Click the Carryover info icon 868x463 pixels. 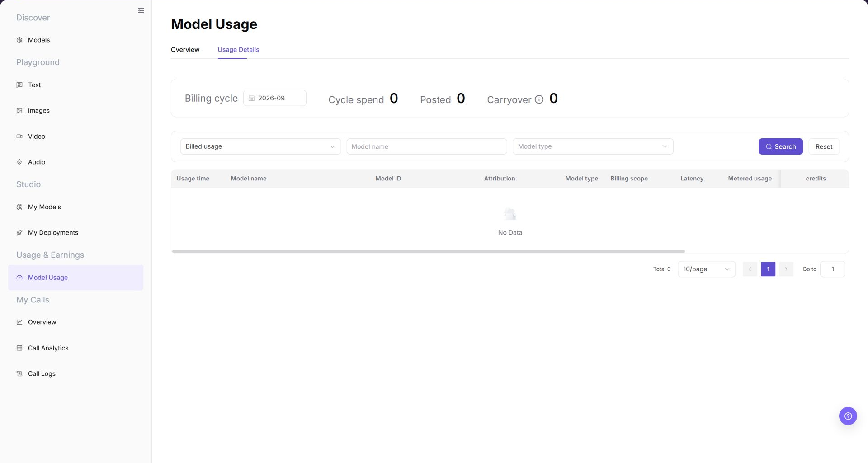tap(539, 99)
